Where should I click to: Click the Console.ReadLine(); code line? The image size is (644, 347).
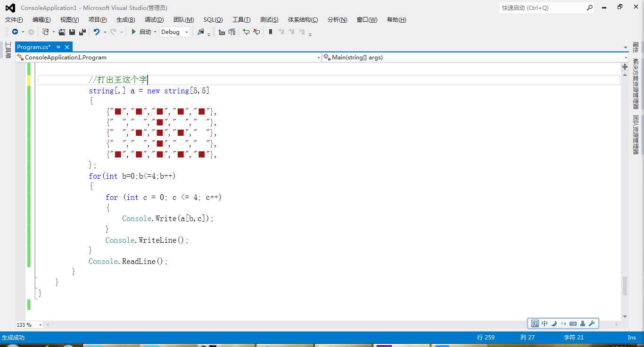click(128, 261)
